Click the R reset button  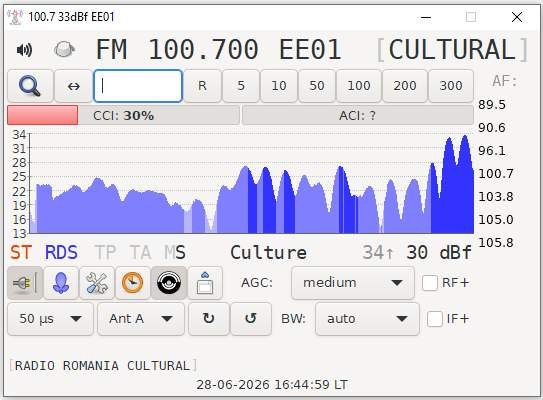[202, 86]
